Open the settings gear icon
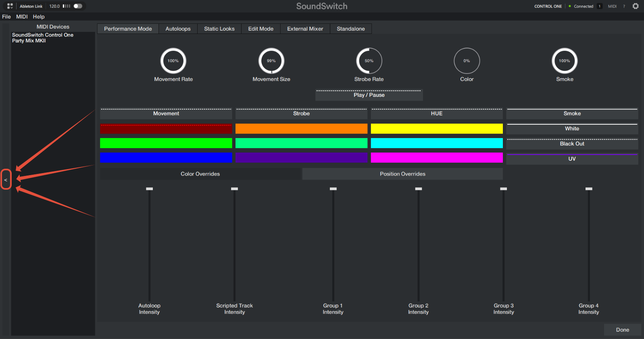Screen dimensions: 644x339 point(636,6)
